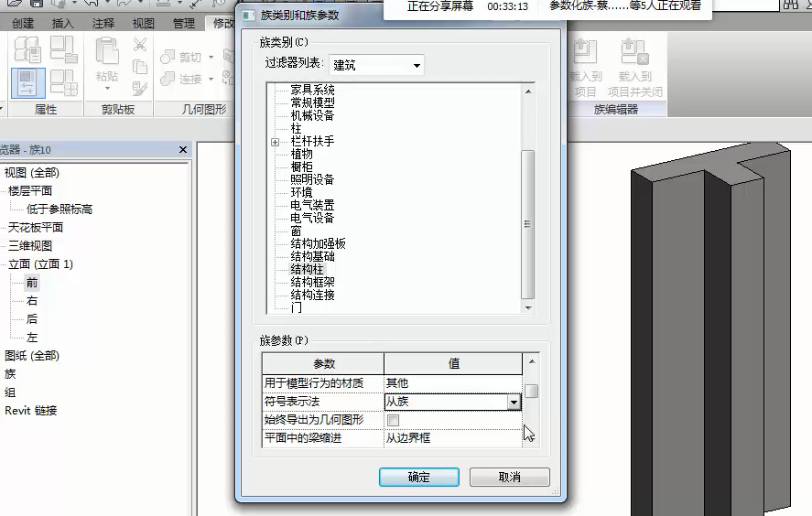Select 电气装置 in the category list
The height and width of the screenshot is (516, 812).
(312, 206)
